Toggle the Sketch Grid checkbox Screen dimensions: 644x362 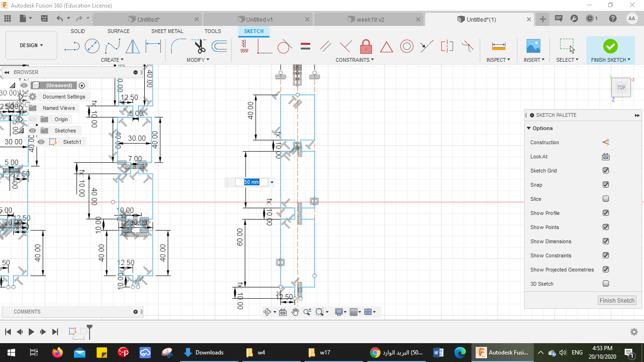(606, 171)
